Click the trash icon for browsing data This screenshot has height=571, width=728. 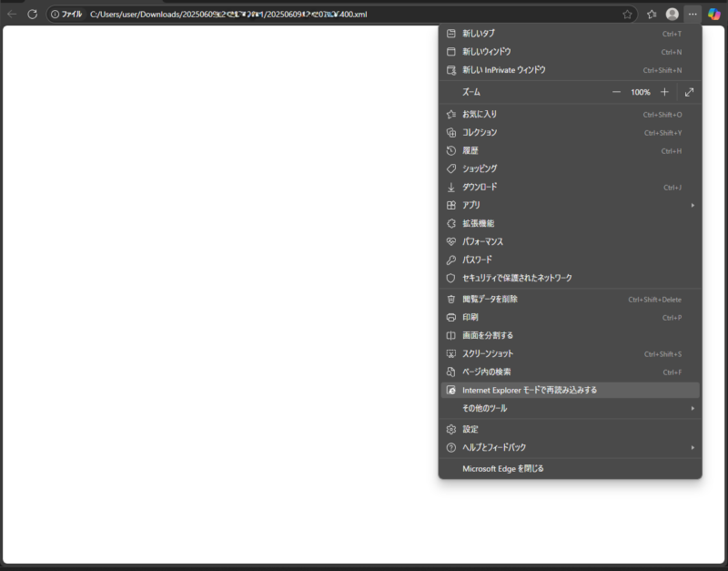(450, 300)
